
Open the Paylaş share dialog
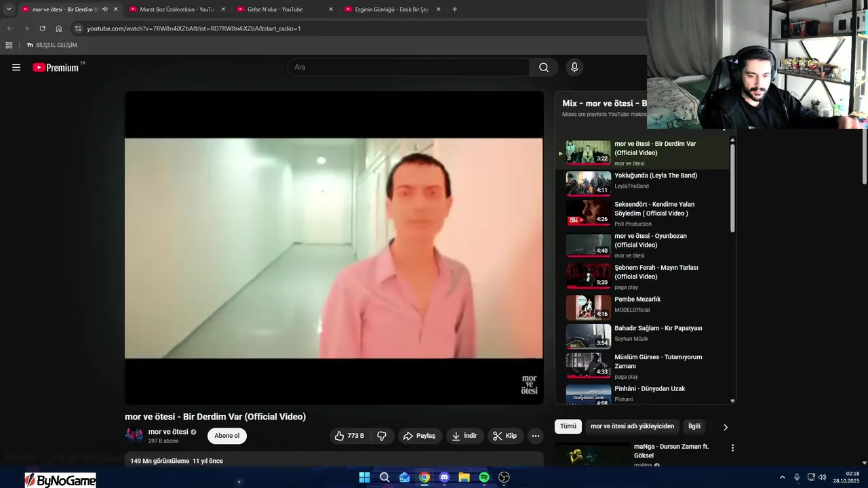[x=420, y=436]
